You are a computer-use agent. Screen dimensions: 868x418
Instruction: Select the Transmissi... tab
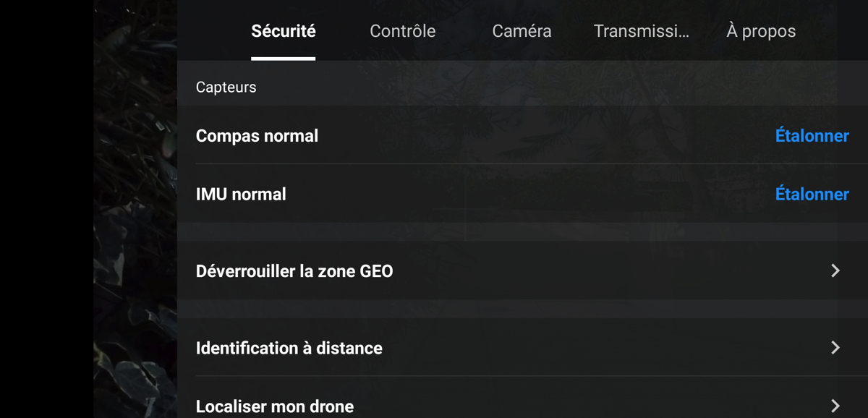(642, 31)
